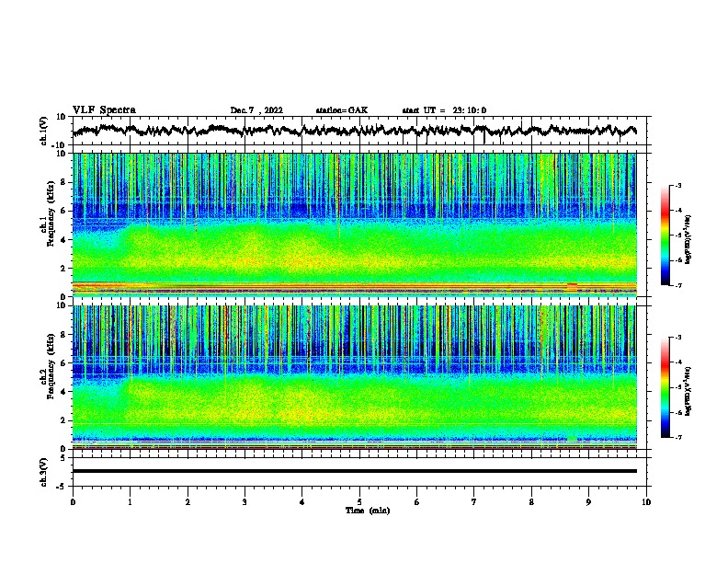Click time axis tick label "1"
Image resolution: width=728 pixels, height=563 pixels.
click(130, 502)
